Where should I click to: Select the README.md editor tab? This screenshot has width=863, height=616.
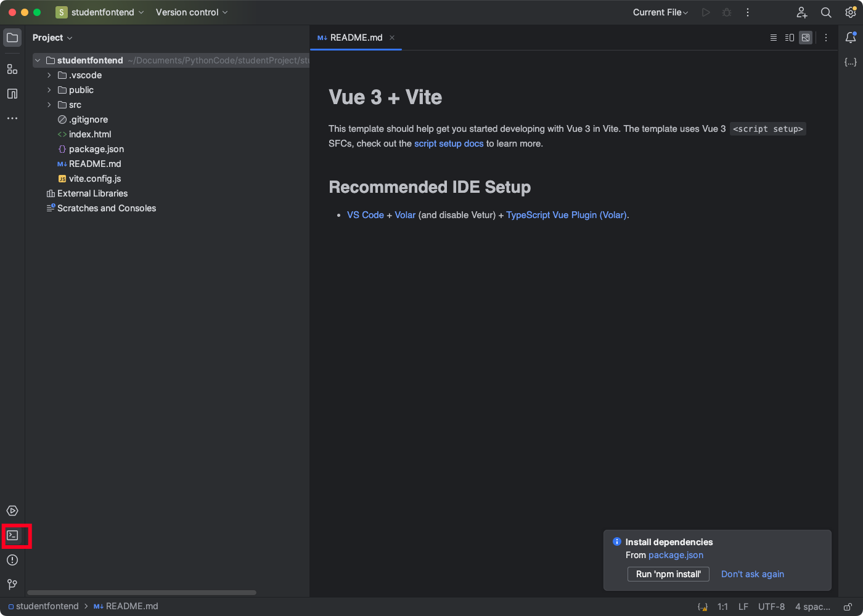click(356, 38)
